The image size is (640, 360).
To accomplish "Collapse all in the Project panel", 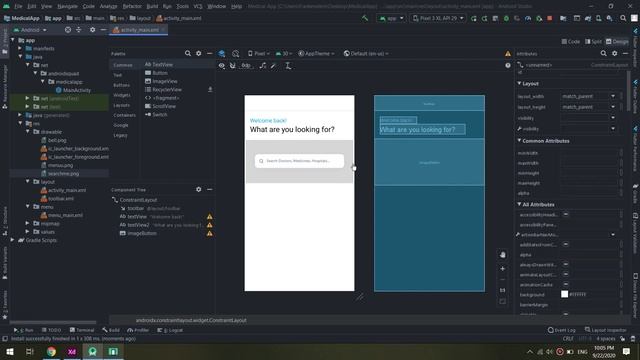I will point(79,30).
